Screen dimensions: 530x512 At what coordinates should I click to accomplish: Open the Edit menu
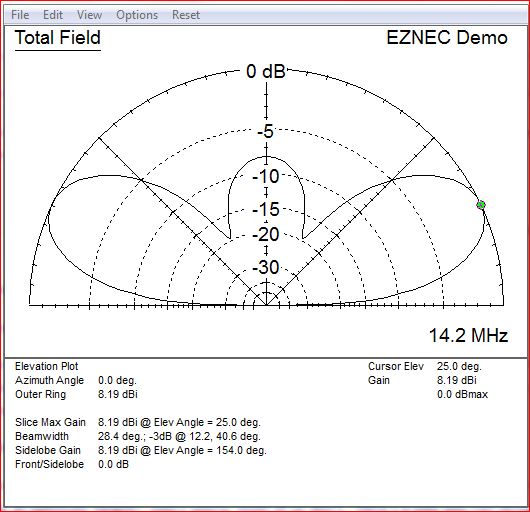click(53, 15)
